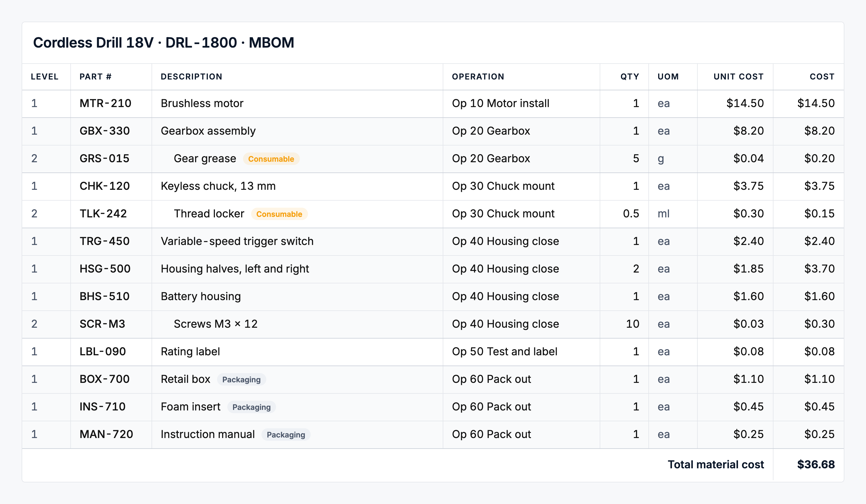Click the DESCRIPTION column header
This screenshot has width=866, height=504.
click(191, 77)
